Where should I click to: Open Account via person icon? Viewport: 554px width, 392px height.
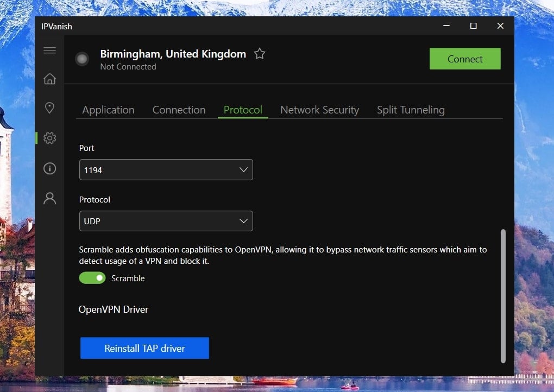tap(49, 198)
